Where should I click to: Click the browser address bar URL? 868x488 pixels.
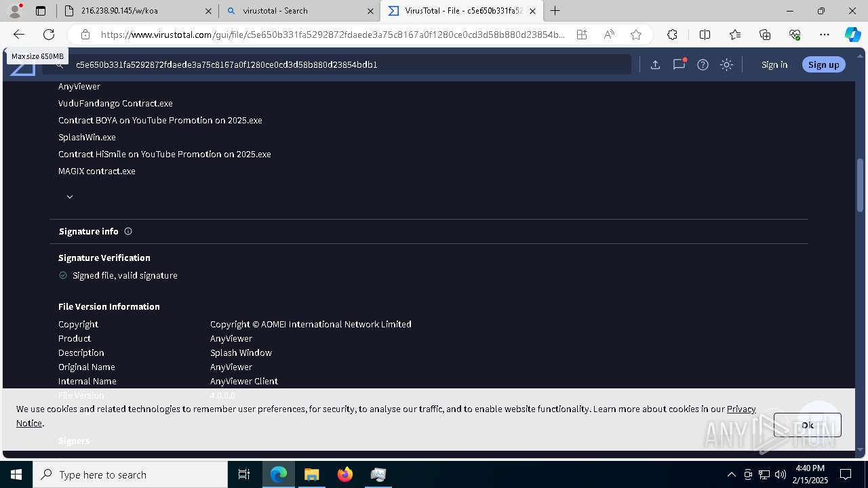tap(332, 35)
